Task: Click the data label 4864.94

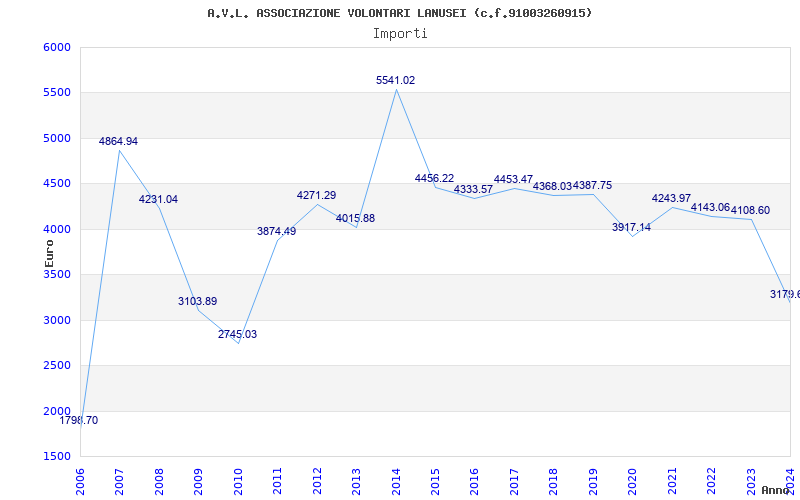Action: pos(118,141)
